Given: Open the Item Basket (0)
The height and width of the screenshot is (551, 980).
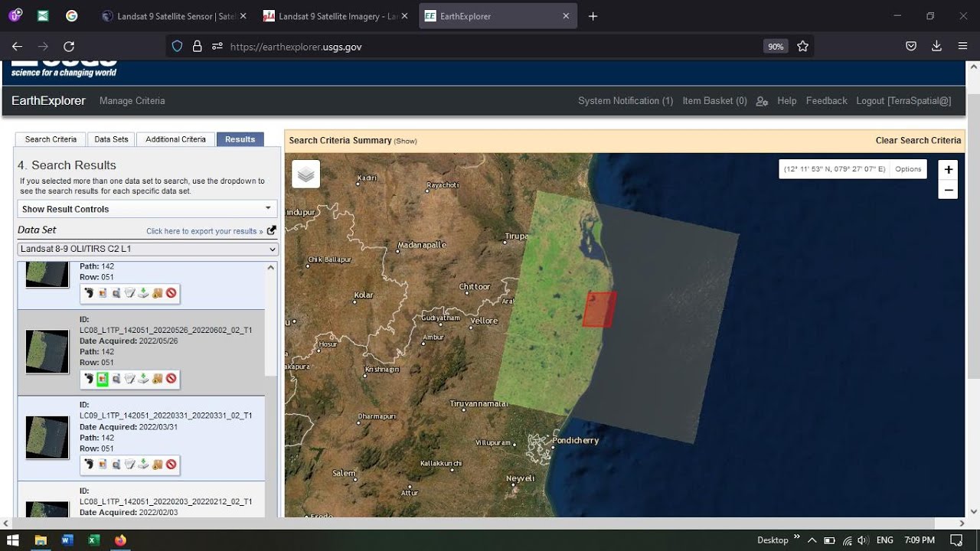Looking at the screenshot, I should click(x=714, y=101).
